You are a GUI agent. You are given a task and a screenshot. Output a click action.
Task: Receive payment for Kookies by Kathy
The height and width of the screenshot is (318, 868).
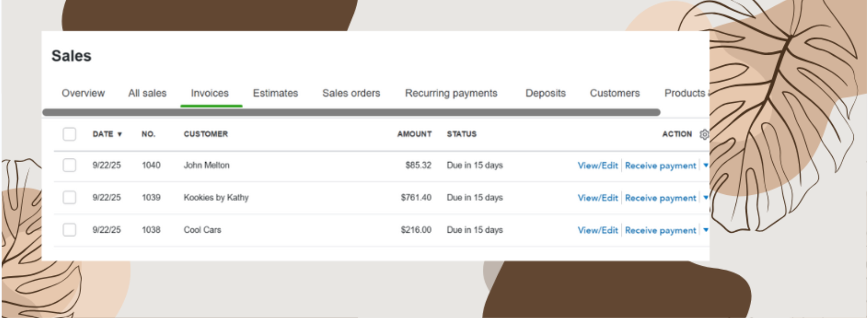pyautogui.click(x=660, y=198)
